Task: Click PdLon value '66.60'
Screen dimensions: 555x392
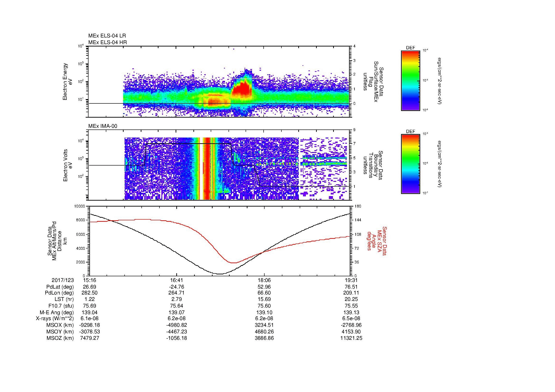Action: tap(264, 293)
